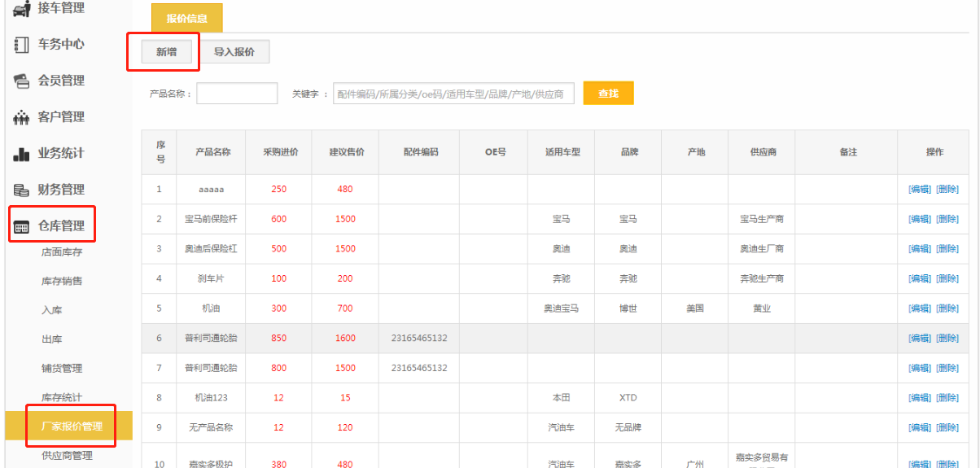Viewport: 980px width, 468px height.
Task: Click the 财务管理 coins icon
Action: (x=22, y=190)
